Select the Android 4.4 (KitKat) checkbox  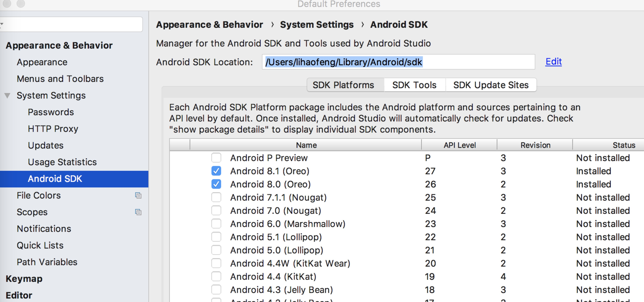click(216, 276)
